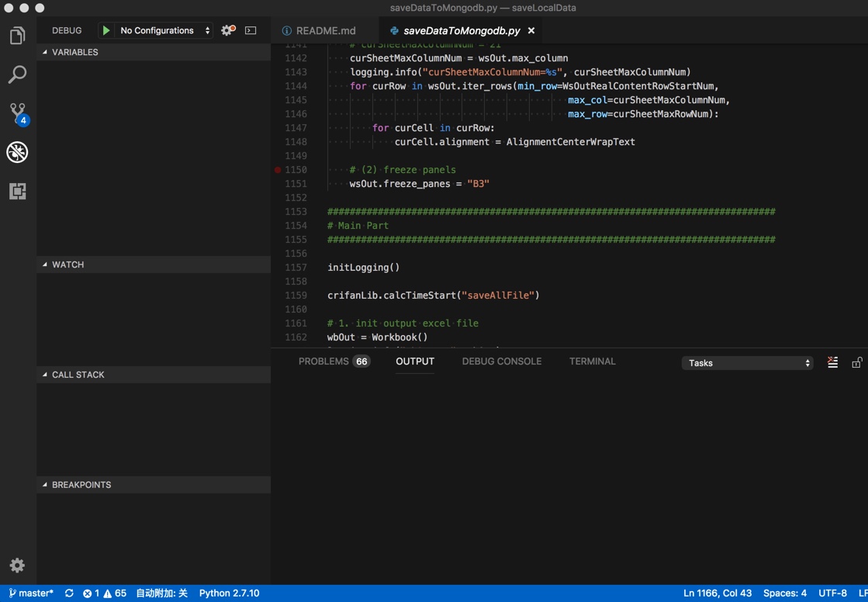Viewport: 868px width, 602px height.
Task: Select the Debug view icon
Action: coord(17,152)
